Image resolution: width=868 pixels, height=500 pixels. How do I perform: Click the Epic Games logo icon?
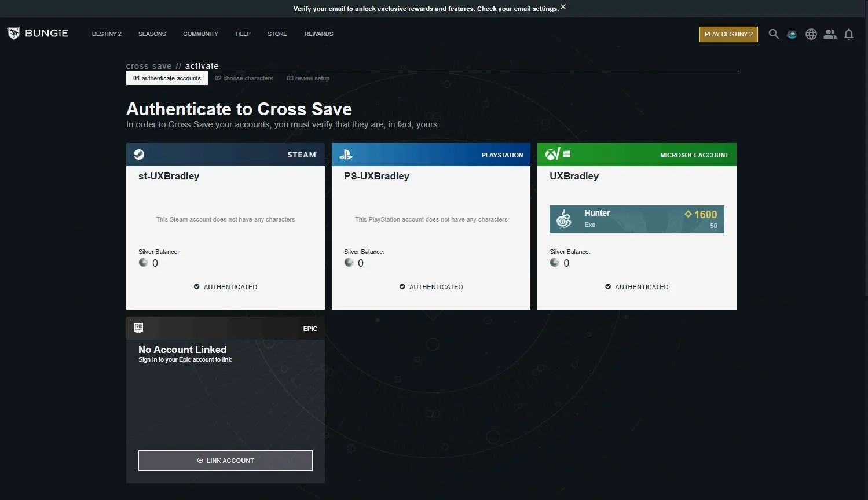138,328
